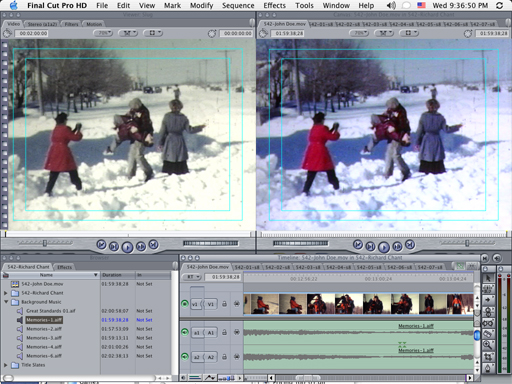This screenshot has width=512, height=384.
Task: Go to previous edit in Viewer transport
Action: 101,245
